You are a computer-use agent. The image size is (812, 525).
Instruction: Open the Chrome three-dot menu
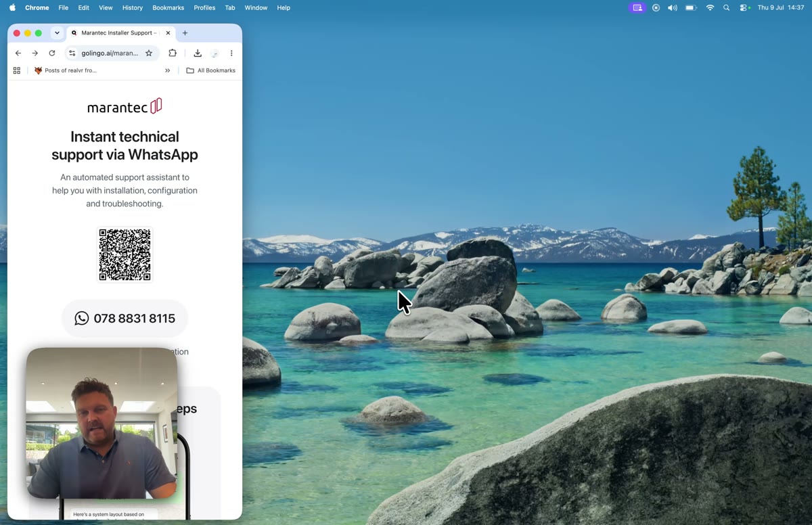(x=231, y=53)
